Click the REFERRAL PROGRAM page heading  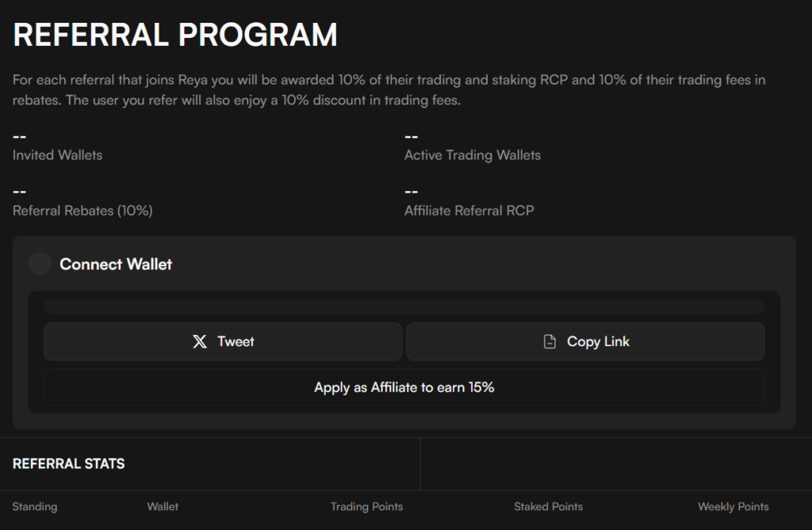point(175,35)
